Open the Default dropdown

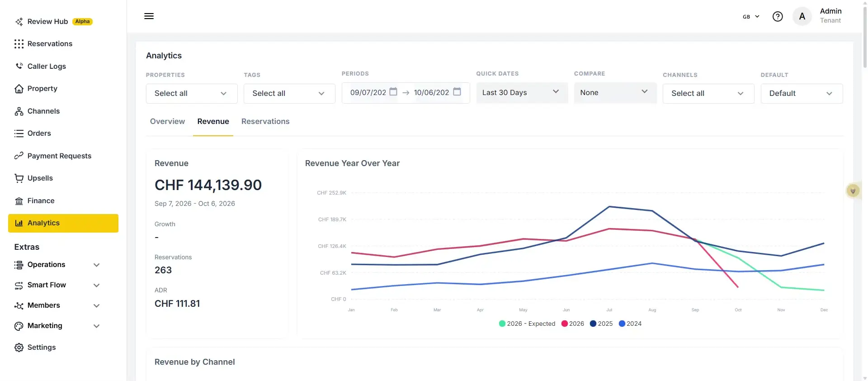(x=802, y=94)
